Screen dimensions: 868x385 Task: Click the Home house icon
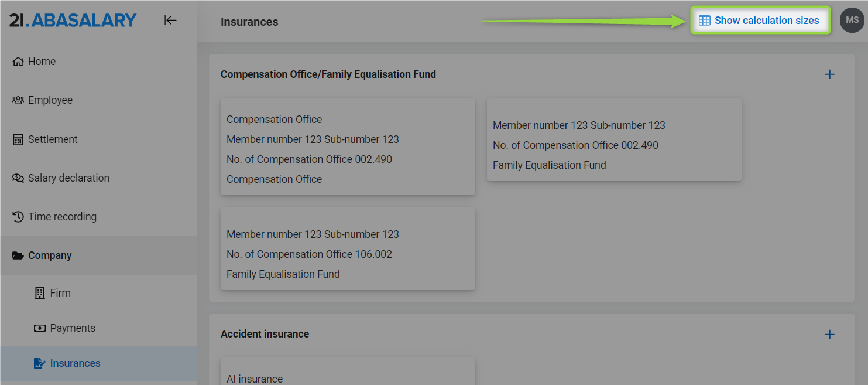click(x=18, y=62)
